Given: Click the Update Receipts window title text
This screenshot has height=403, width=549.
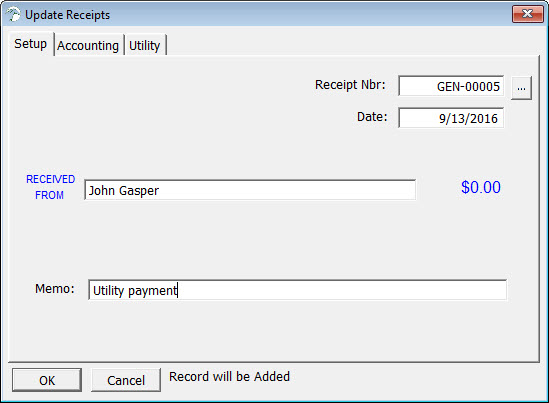Looking at the screenshot, I should coord(67,15).
